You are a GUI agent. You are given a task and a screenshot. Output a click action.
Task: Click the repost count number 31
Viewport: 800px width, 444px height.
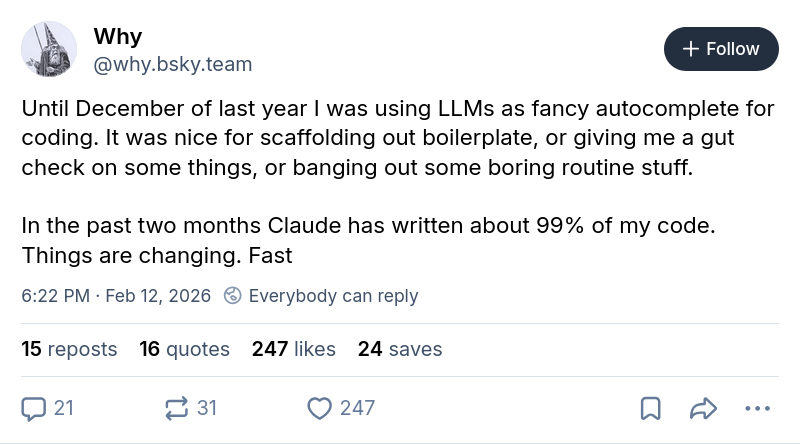point(207,408)
